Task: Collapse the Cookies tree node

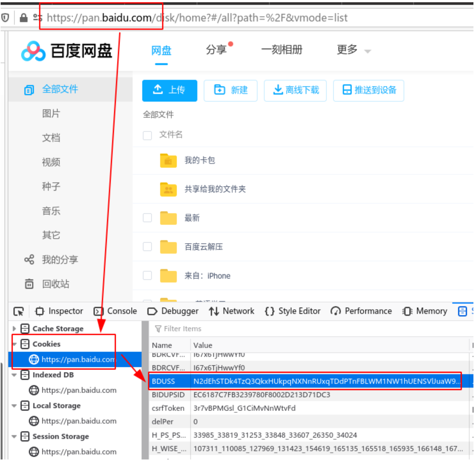Action: [14, 344]
